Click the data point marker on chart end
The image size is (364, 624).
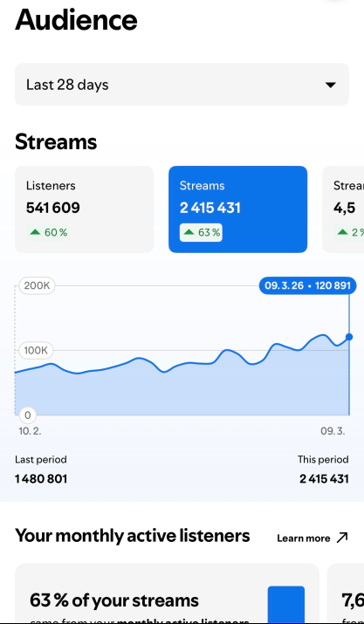349,337
